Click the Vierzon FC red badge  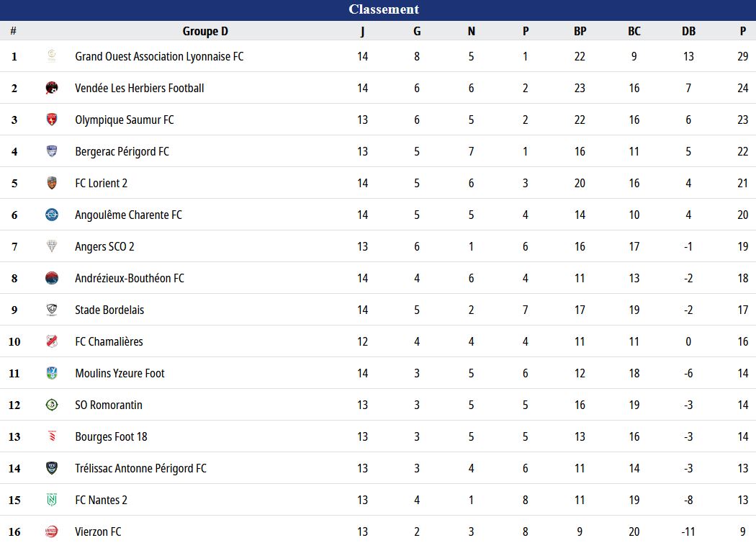(x=52, y=531)
